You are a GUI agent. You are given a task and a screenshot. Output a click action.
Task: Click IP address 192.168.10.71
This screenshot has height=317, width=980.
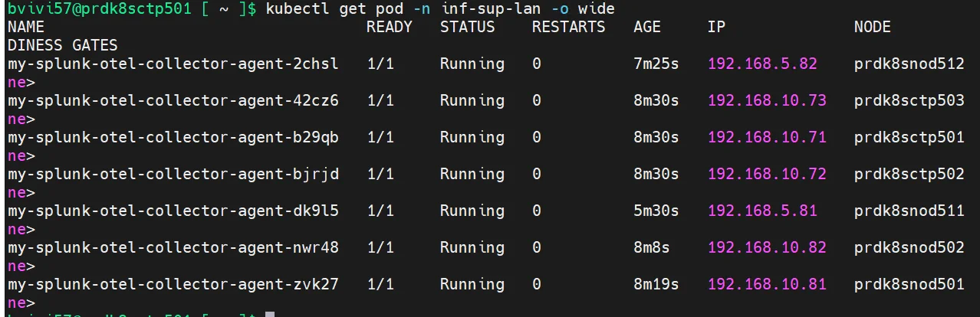pos(767,137)
